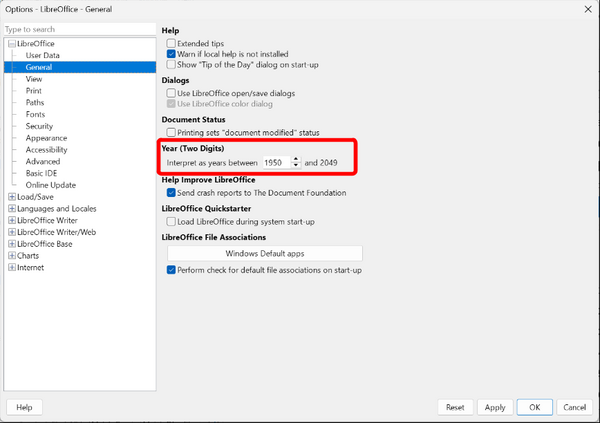The image size is (600, 423).
Task: Open the Accessibility options page
Action: [x=46, y=150]
